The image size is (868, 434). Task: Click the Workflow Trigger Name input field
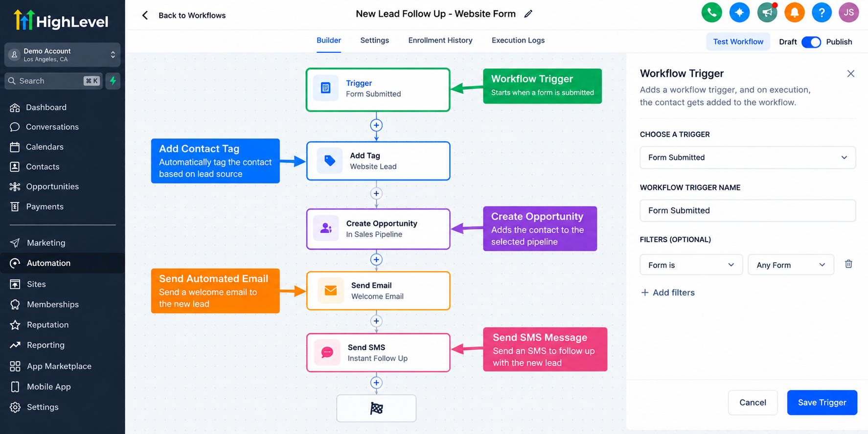coord(748,210)
